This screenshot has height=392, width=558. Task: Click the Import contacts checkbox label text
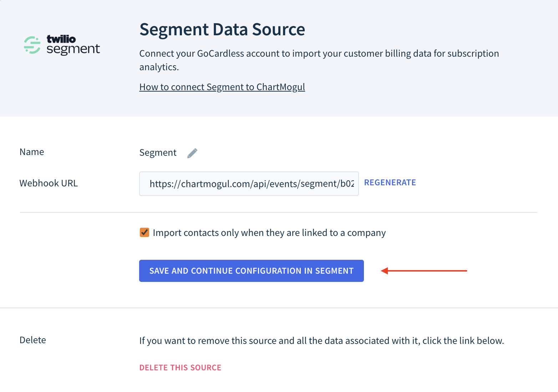coord(269,233)
